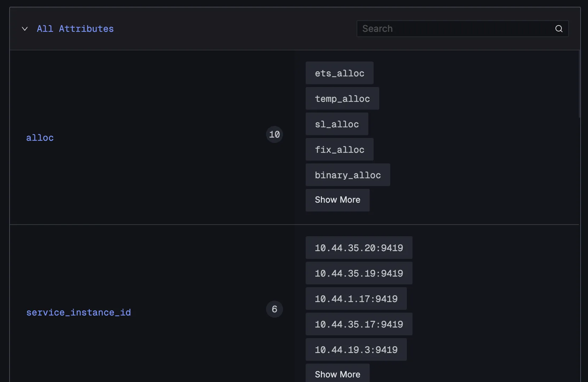Select 10.44.19.3:9419 instance value
The height and width of the screenshot is (382, 588).
point(356,349)
